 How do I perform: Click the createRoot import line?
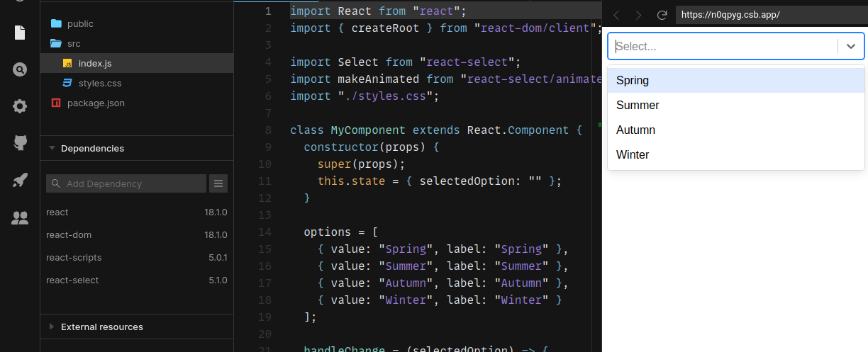click(x=445, y=28)
